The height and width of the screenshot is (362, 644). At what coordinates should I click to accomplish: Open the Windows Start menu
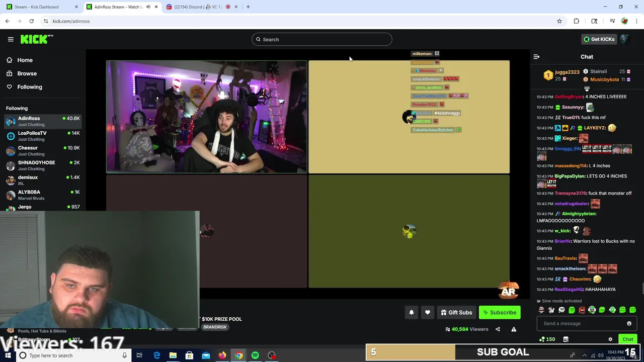pos(8,355)
